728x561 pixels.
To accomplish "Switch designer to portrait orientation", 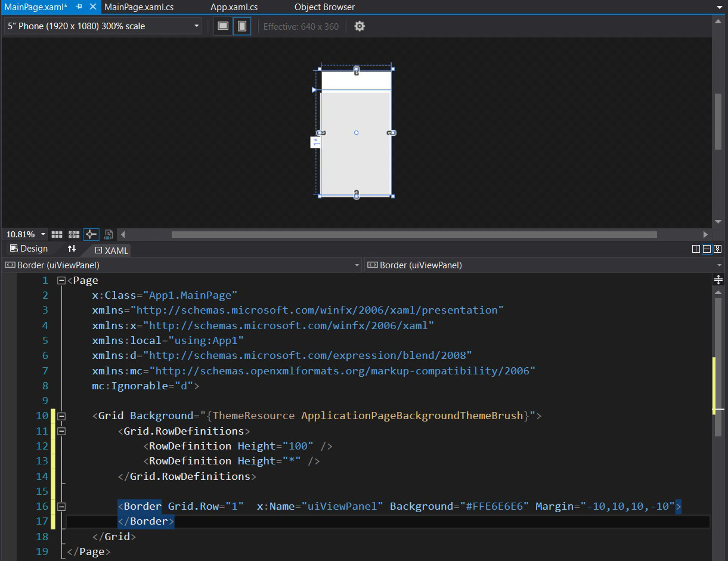I will tap(242, 26).
